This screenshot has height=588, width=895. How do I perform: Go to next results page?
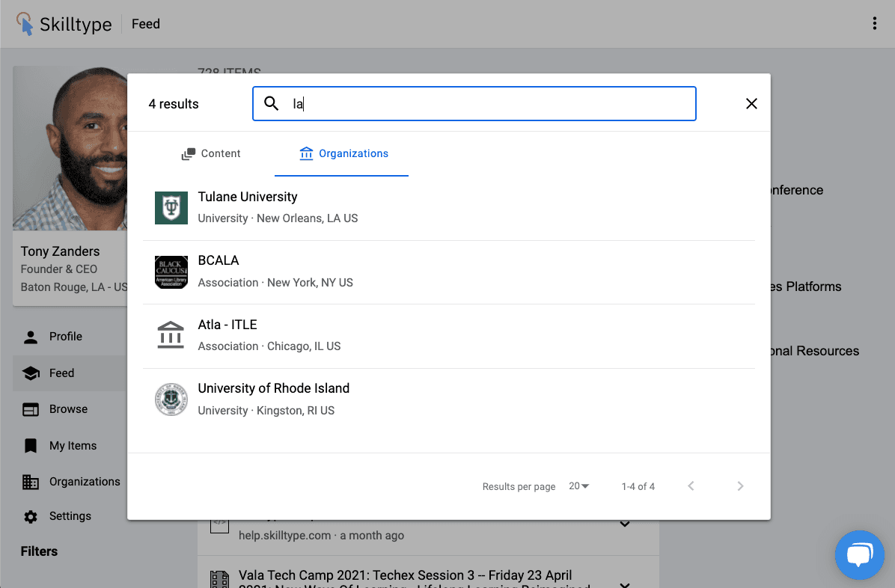[x=740, y=486]
